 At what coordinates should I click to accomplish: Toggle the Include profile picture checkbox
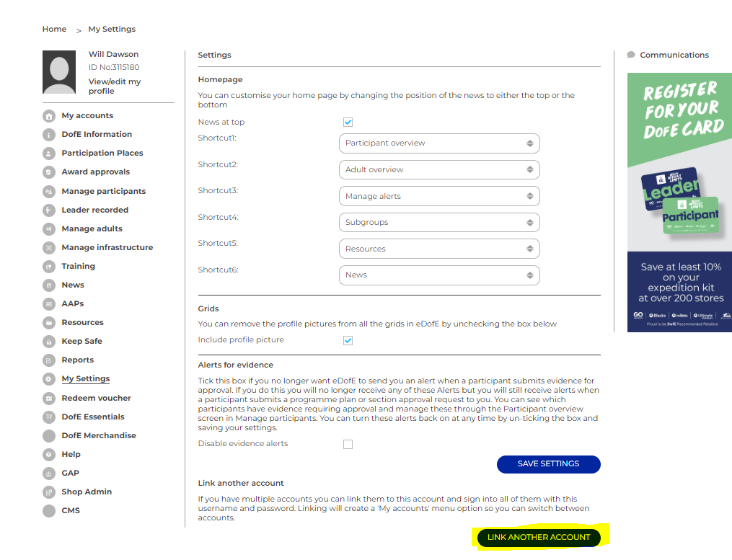[348, 340]
